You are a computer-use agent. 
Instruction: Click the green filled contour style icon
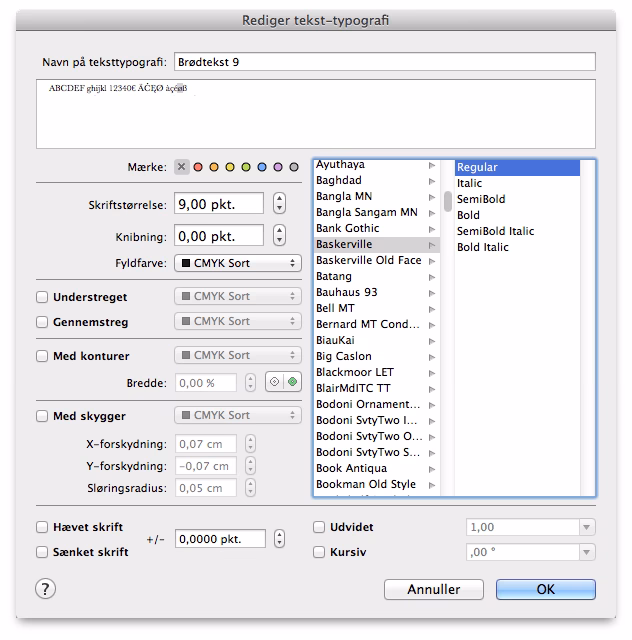click(x=291, y=382)
